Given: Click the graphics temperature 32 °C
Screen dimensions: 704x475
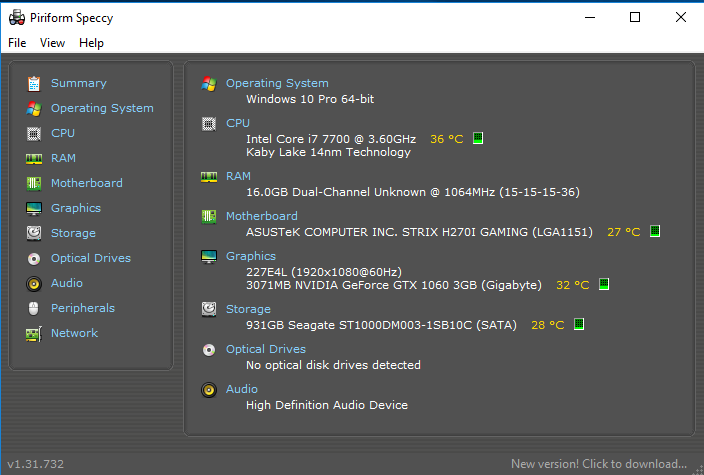Looking at the screenshot, I should [x=573, y=285].
